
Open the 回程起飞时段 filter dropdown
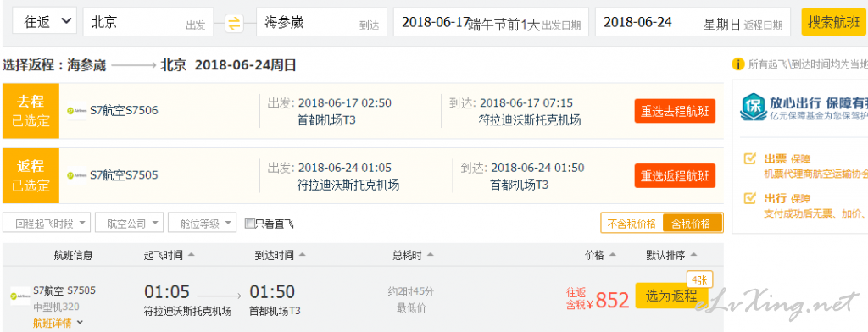pos(47,223)
